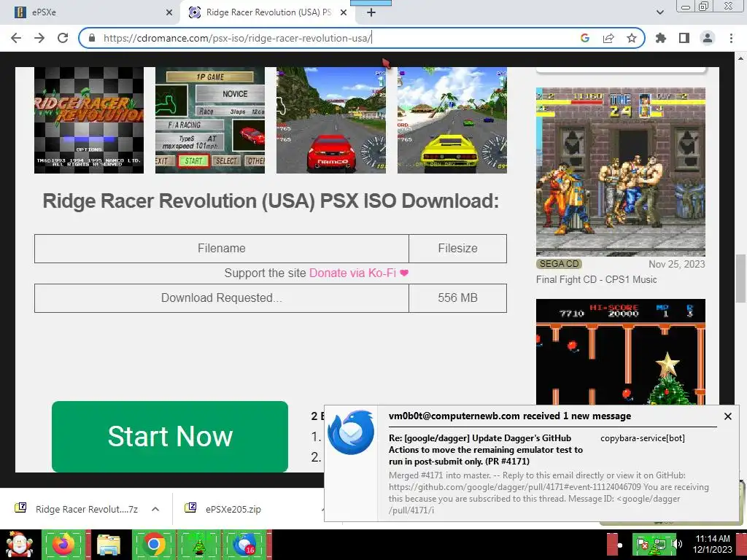View the yellow car racing screenshot
The image size is (747, 560).
452,120
